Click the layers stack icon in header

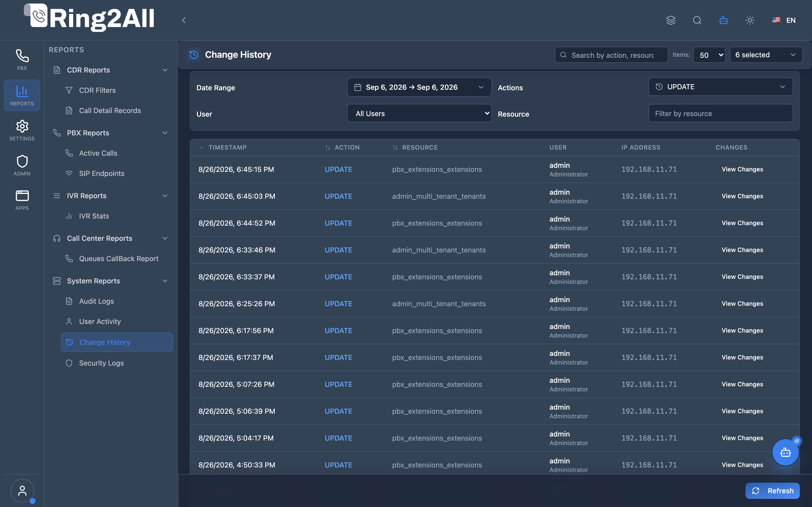coord(671,20)
